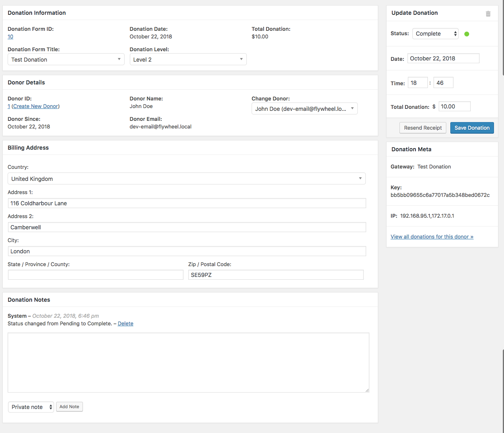
Task: Open the Donation Level dropdown
Action: pyautogui.click(x=188, y=60)
